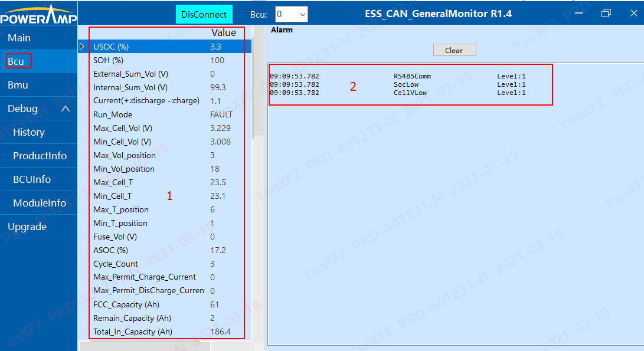Select the ASOC (%) row

165,250
